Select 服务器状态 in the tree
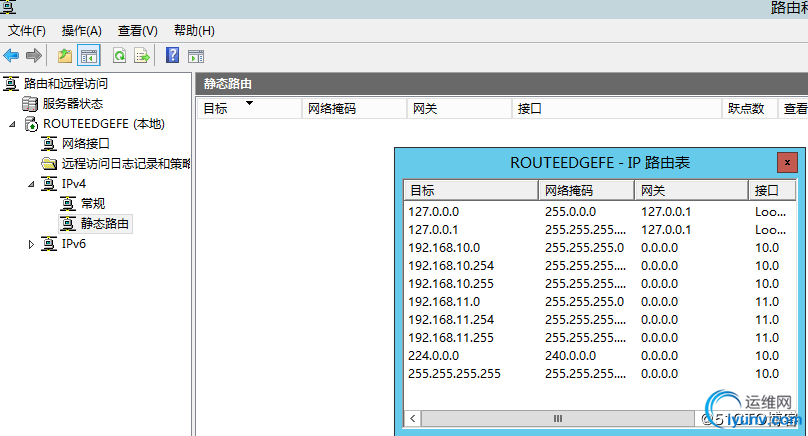The width and height of the screenshot is (808, 436). [73, 104]
